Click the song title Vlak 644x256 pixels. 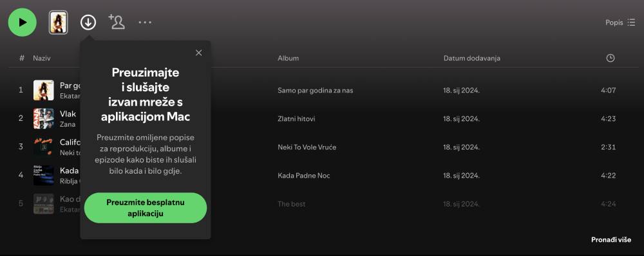coord(68,114)
